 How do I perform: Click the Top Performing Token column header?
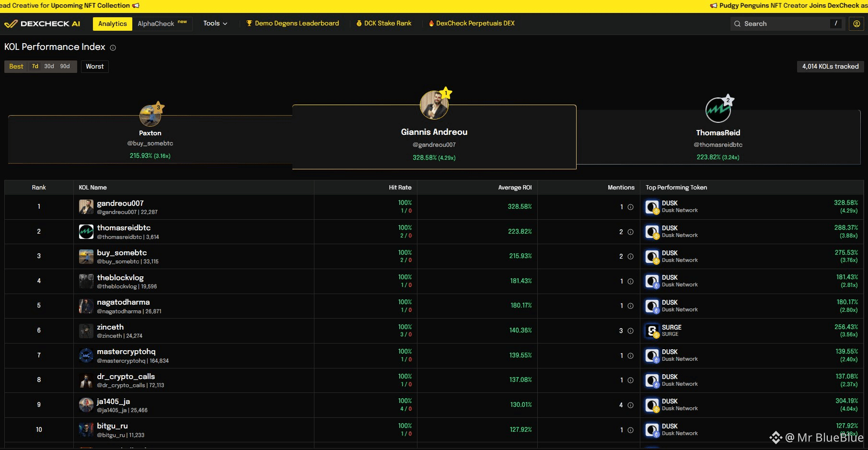coord(676,188)
